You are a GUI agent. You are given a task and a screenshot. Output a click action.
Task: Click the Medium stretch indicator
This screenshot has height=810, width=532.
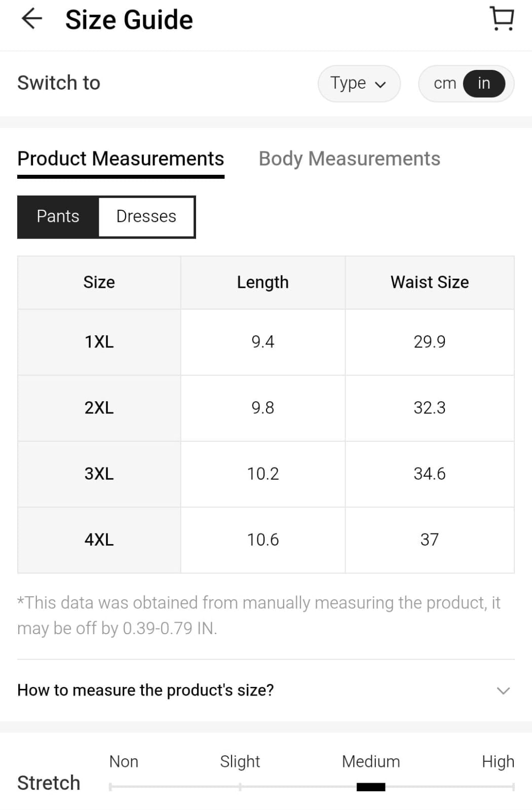pyautogui.click(x=371, y=786)
